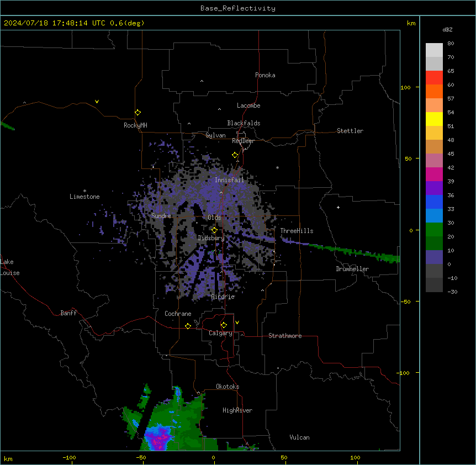The width and height of the screenshot is (476, 465).
Task: Click the Sylvan town label
Action: (215, 135)
